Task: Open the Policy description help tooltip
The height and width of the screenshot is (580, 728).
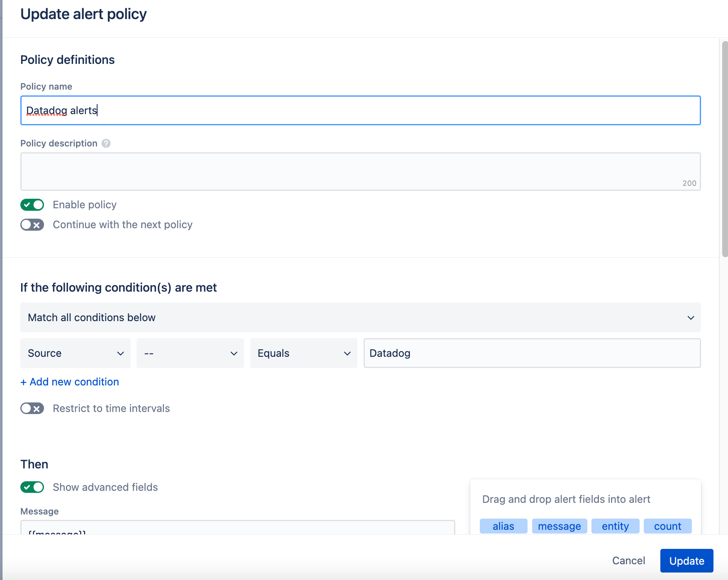Action: (106, 143)
